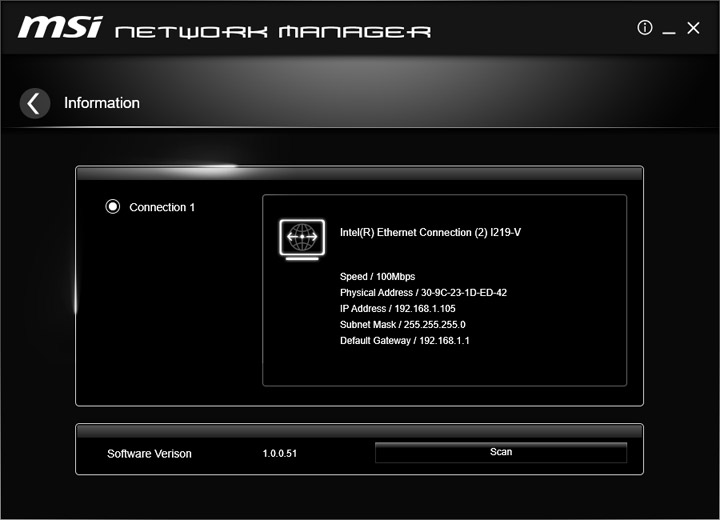This screenshot has width=720, height=520.
Task: Click the Subnet Mask 255.255.255.0 line
Action: [x=403, y=325]
